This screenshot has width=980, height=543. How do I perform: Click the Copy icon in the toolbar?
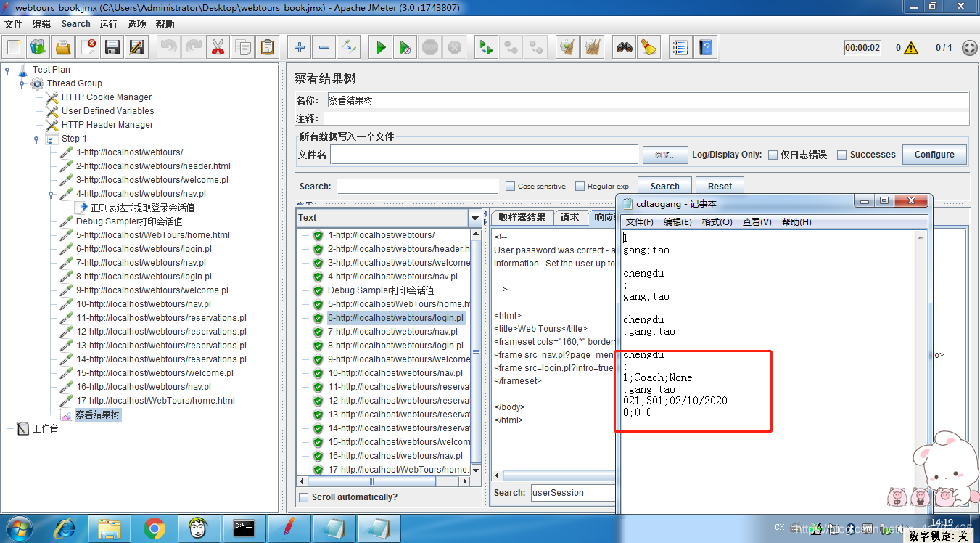[x=242, y=48]
